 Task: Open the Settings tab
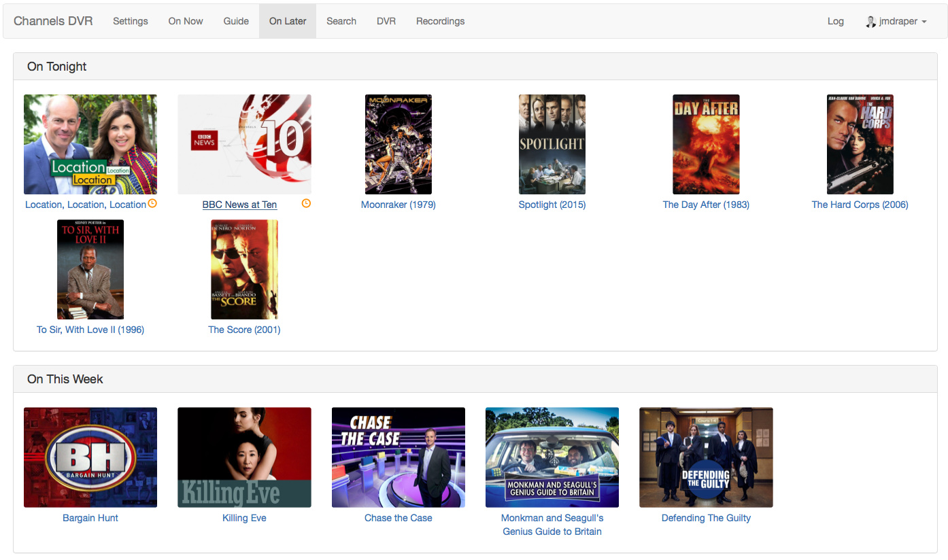click(131, 21)
